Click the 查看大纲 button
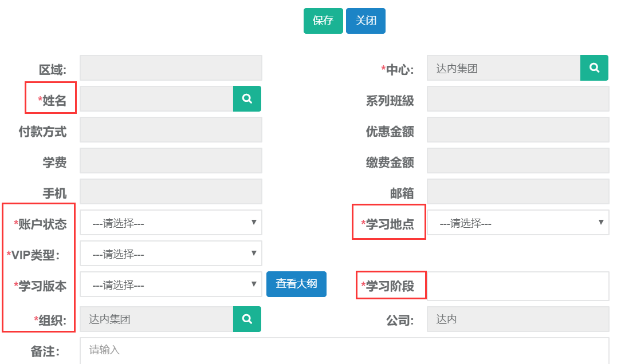Image resolution: width=617 pixels, height=364 pixels. tap(296, 284)
